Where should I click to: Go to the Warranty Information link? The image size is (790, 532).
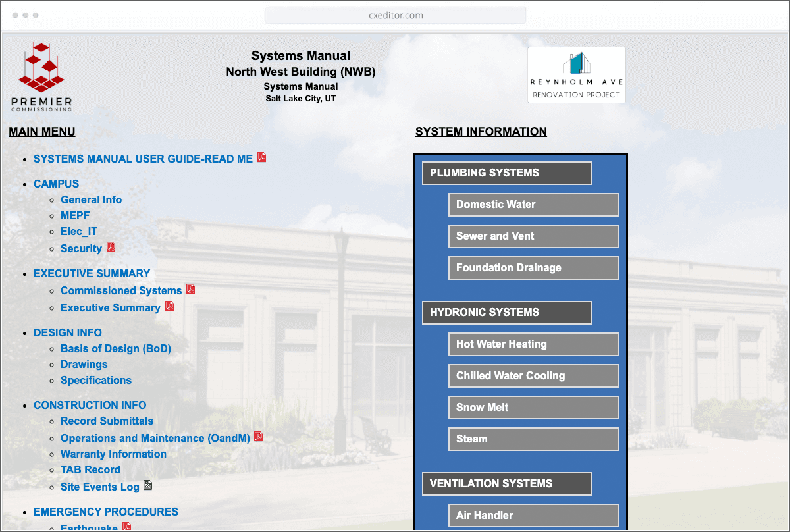(113, 454)
